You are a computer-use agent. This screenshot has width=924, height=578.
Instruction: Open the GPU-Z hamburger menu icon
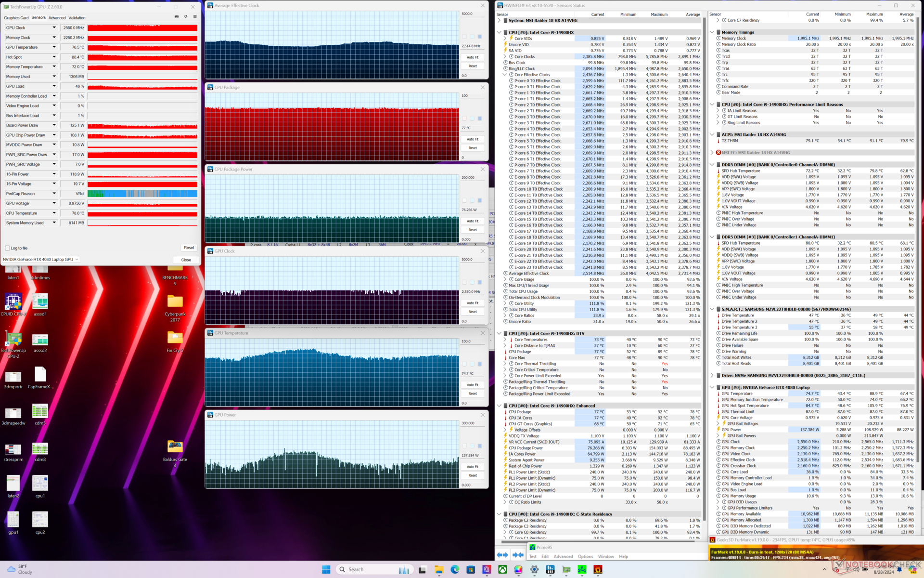pos(195,16)
